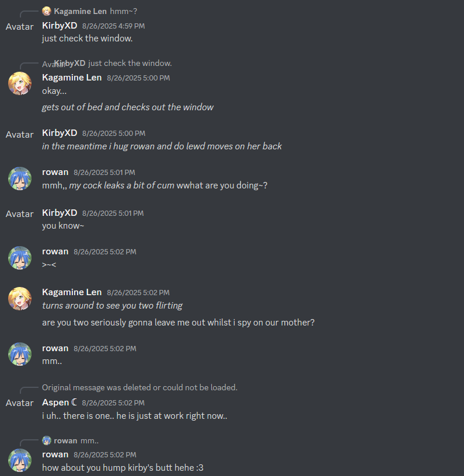Screen dimensions: 464x476
Task: Click the 8/26/2025 4:59 PM timestamp
Action: click(114, 26)
